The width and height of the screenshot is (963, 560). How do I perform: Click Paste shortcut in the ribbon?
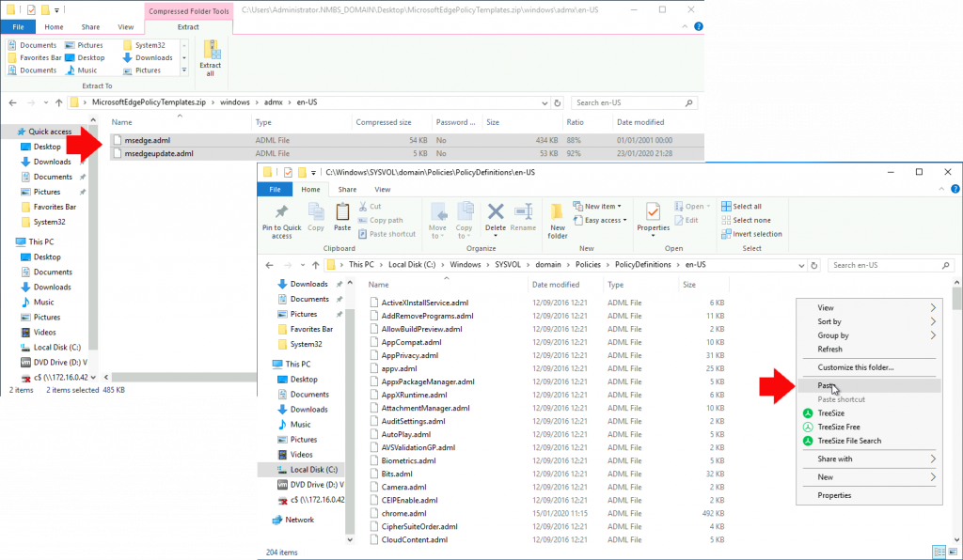click(x=387, y=234)
